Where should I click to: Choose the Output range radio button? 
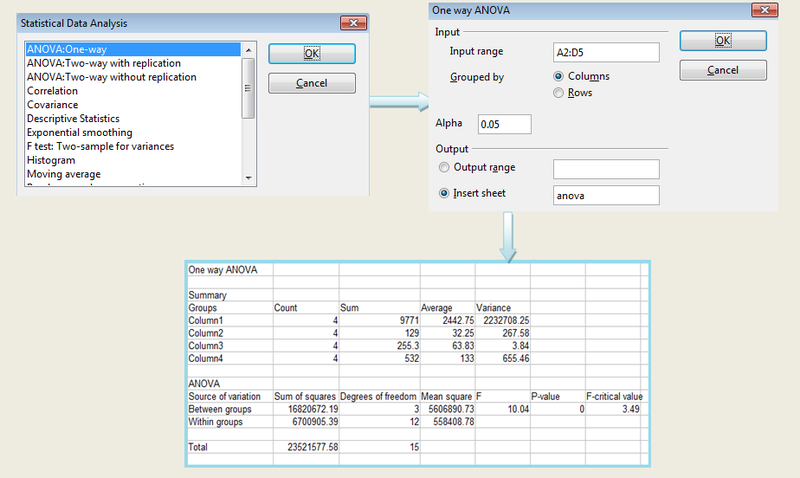(445, 168)
